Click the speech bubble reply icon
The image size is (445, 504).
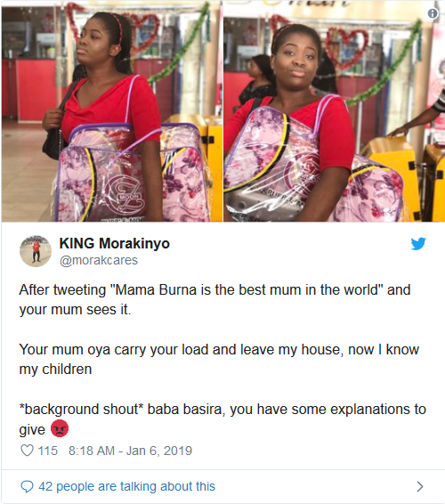point(27,486)
